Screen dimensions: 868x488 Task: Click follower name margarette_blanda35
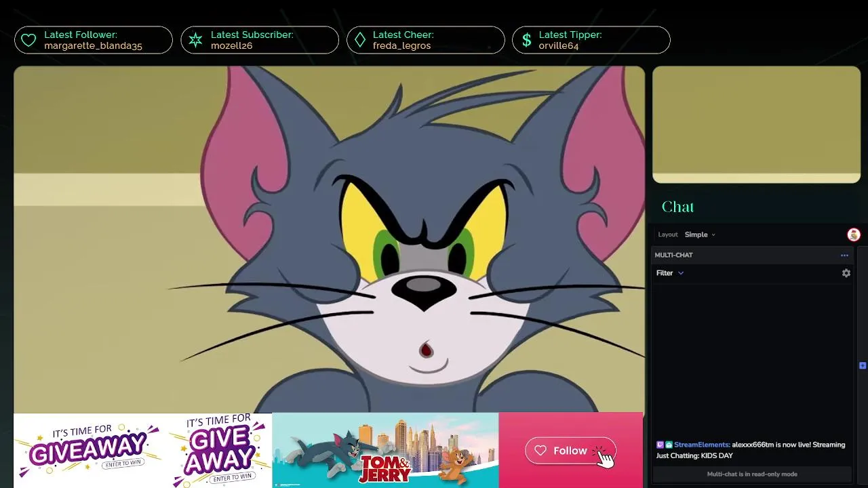click(x=93, y=46)
